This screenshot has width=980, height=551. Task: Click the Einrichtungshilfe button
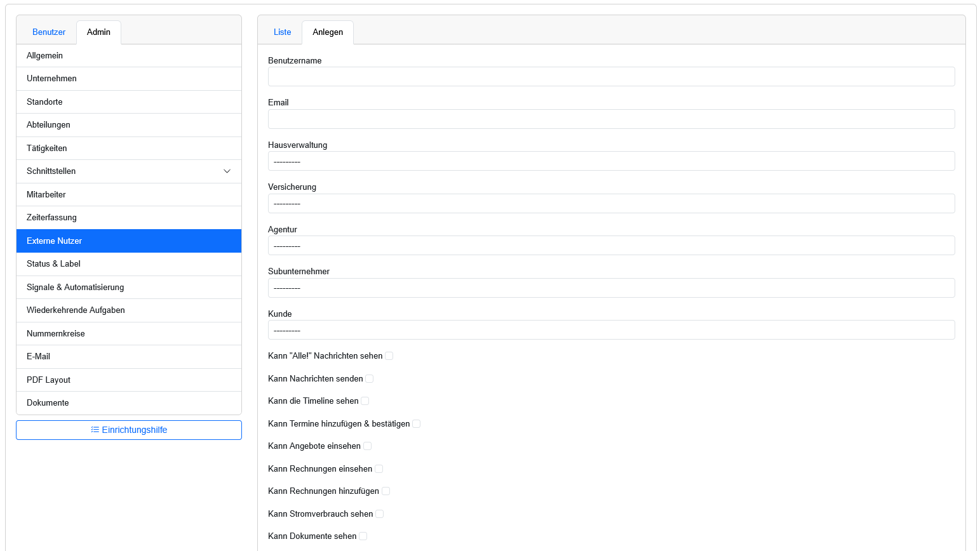pyautogui.click(x=129, y=430)
